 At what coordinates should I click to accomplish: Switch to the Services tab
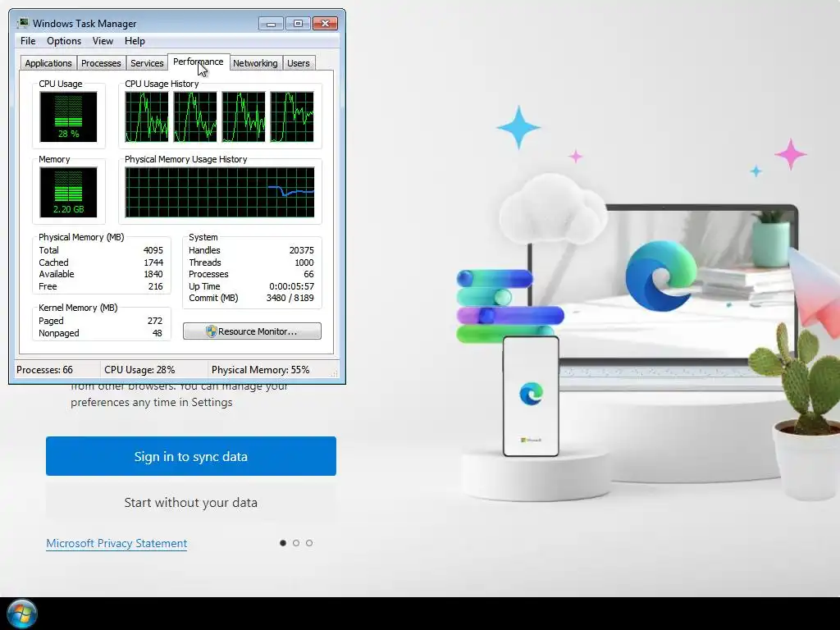point(147,63)
